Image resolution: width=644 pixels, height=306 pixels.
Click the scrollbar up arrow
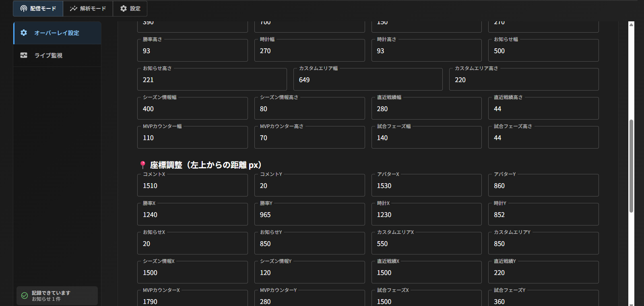[x=631, y=25]
